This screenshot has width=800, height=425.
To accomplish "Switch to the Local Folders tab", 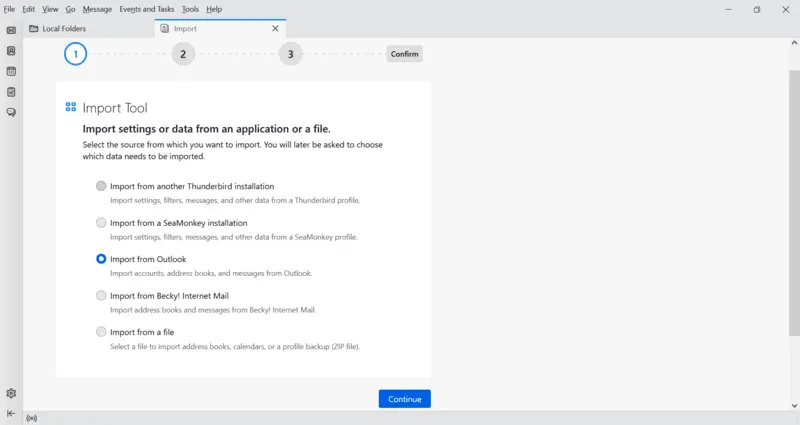I will [x=85, y=29].
